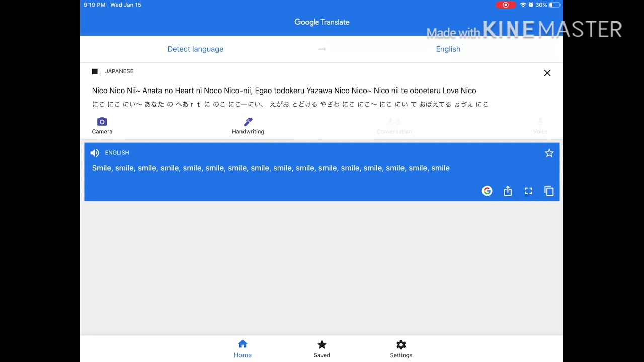The height and width of the screenshot is (362, 644).
Task: Play the English translation speaker icon
Action: [95, 153]
